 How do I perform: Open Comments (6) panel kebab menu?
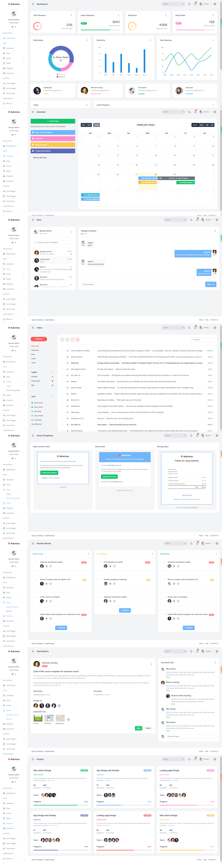215,662
